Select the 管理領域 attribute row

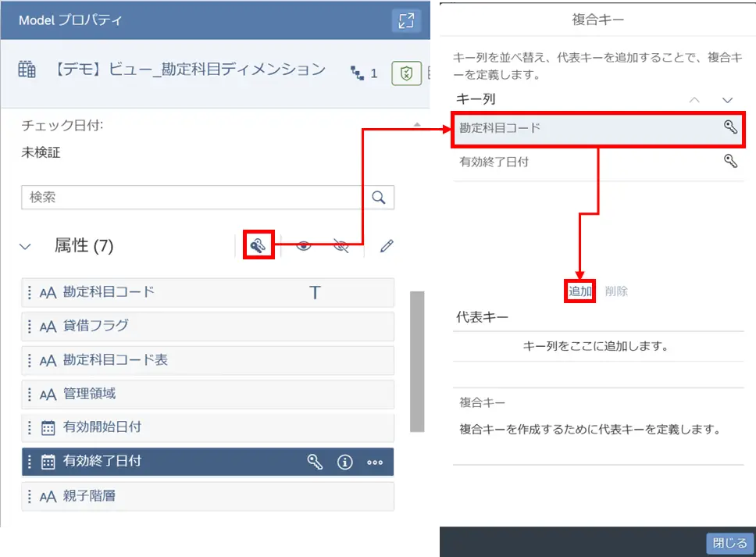(208, 394)
